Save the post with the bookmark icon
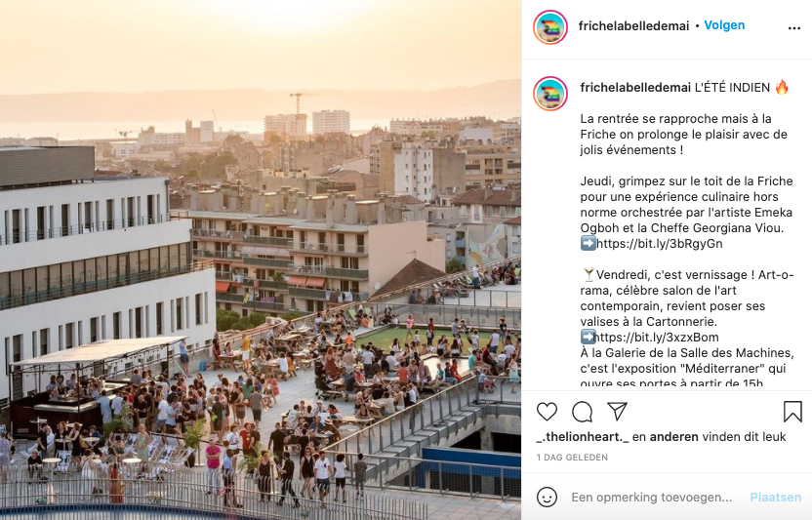812x520 pixels. coord(792,412)
